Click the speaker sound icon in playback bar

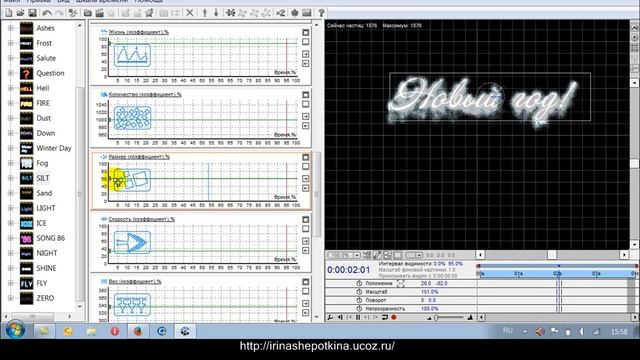coord(340,317)
